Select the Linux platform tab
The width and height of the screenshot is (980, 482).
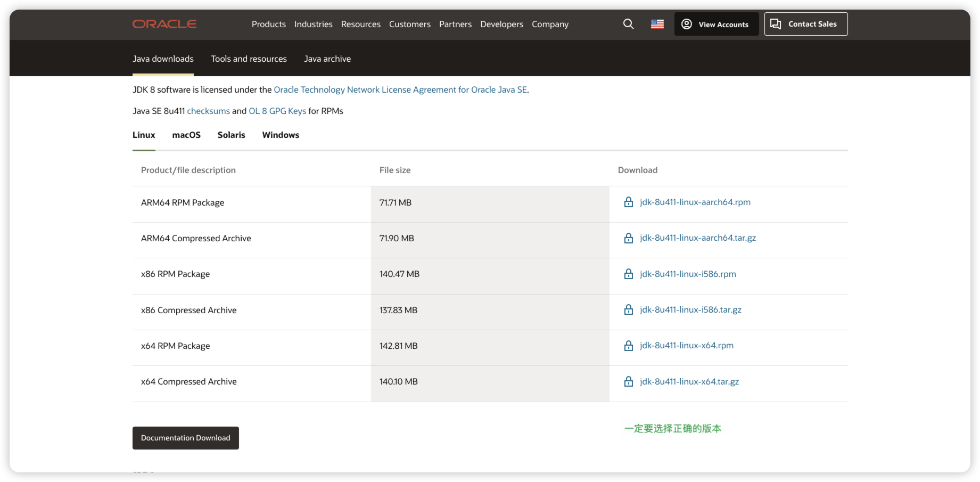click(144, 135)
